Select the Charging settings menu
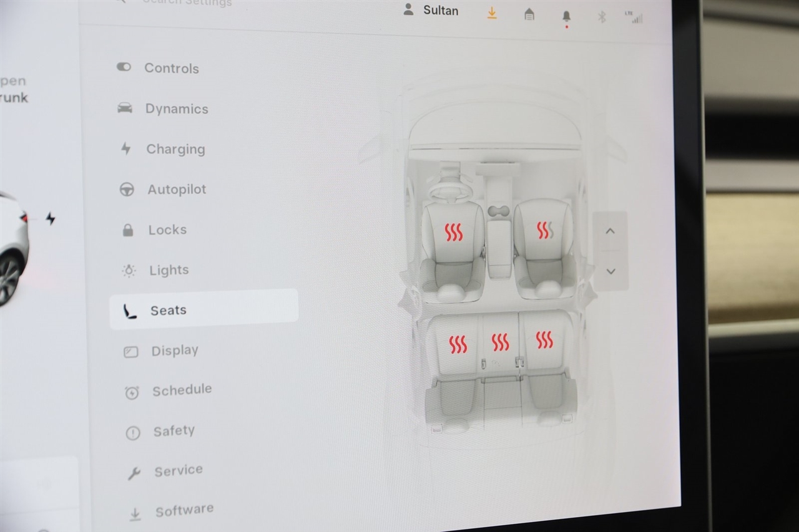Screen dimensions: 799x532 pos(175,149)
